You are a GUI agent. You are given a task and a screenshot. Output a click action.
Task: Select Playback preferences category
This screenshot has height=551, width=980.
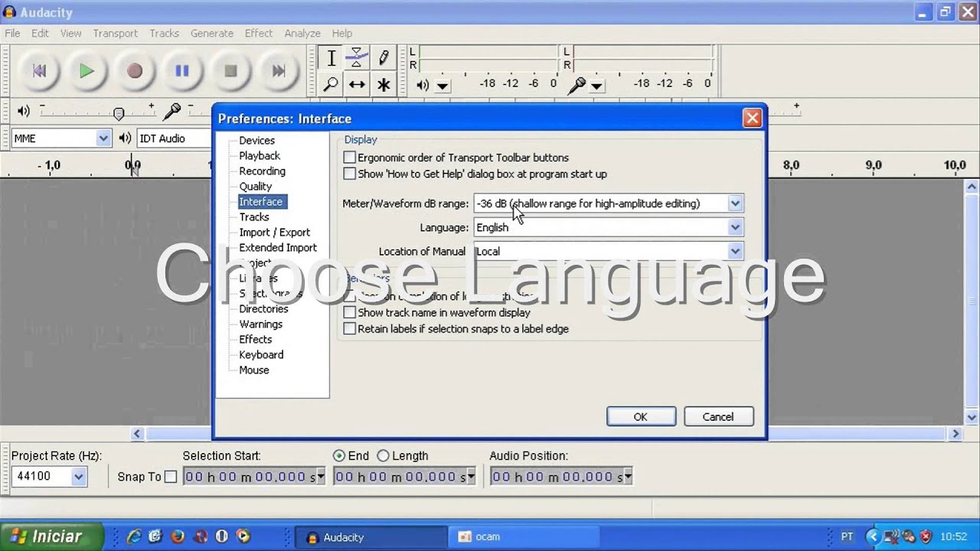click(260, 155)
